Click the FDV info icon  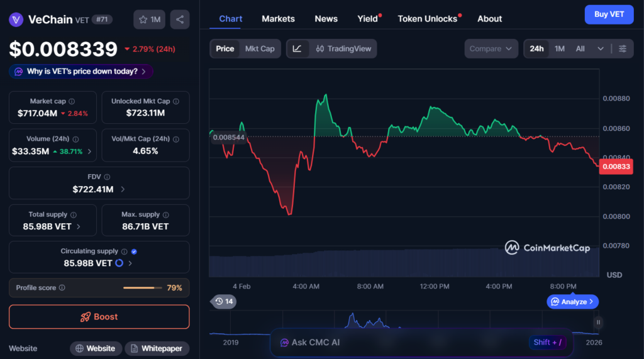click(107, 177)
